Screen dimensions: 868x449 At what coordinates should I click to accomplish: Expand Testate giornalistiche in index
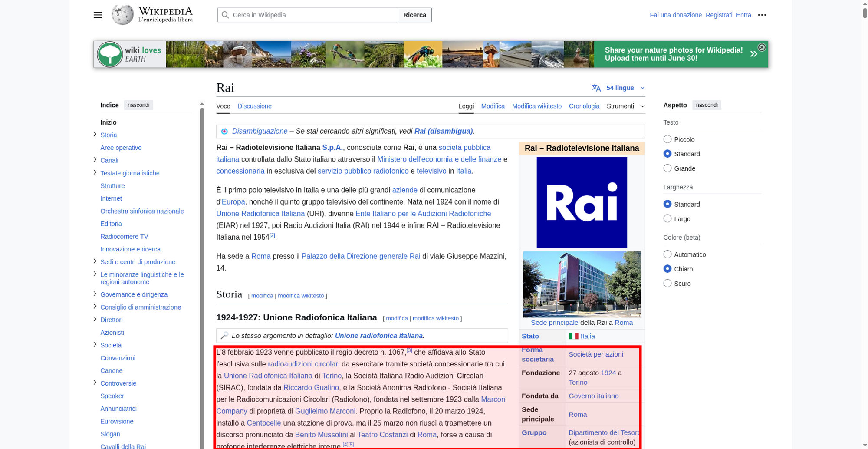[x=95, y=172]
